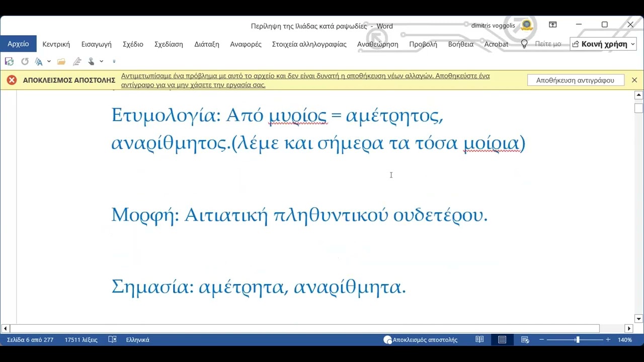Click the account name dimitris voggolis

493,25
